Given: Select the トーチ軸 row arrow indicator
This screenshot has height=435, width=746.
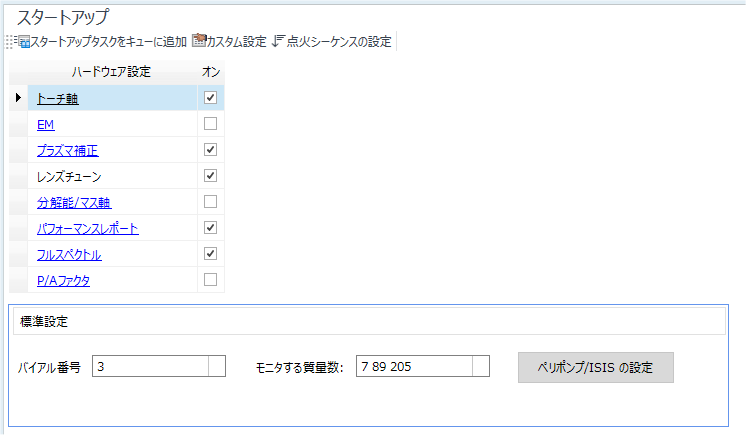Looking at the screenshot, I should 18,98.
